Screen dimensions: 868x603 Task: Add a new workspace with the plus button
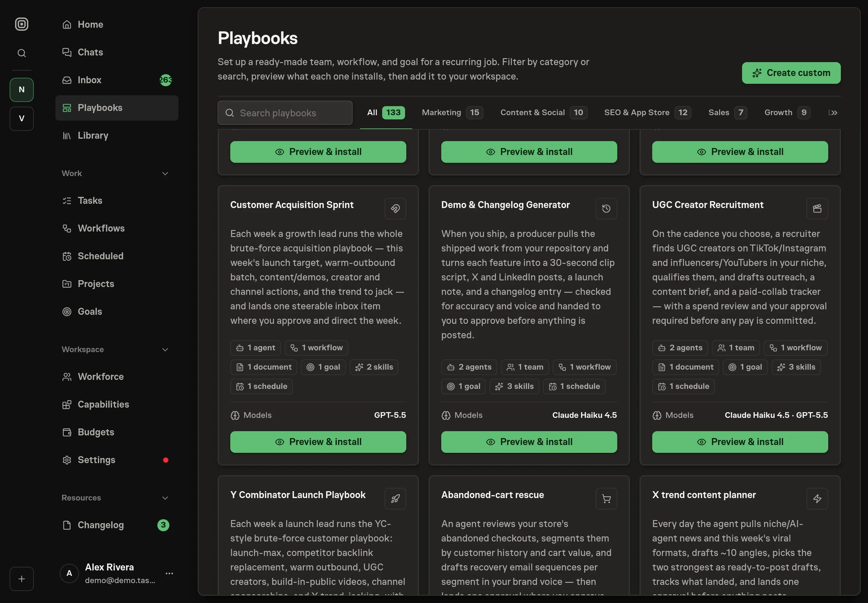[x=21, y=579]
